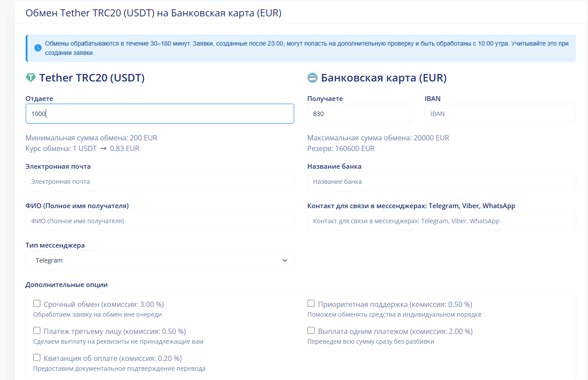Click the green Tether USDT logo icon

[31, 78]
